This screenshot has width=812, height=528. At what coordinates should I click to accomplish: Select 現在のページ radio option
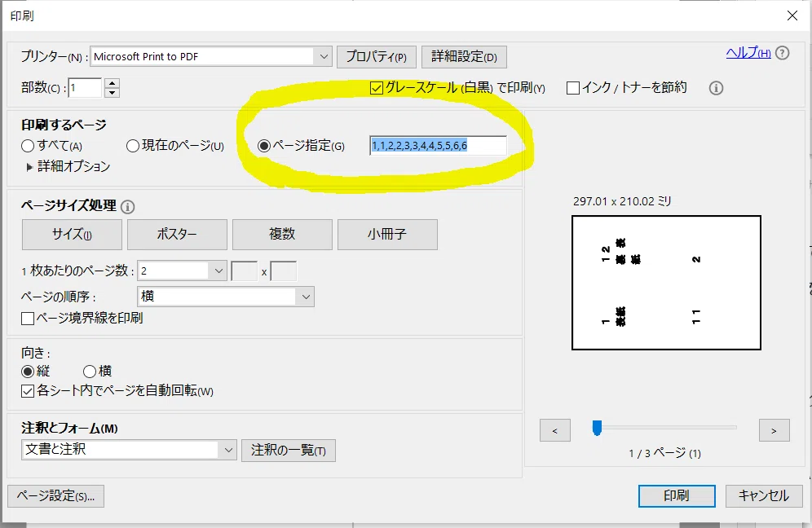pyautogui.click(x=133, y=146)
